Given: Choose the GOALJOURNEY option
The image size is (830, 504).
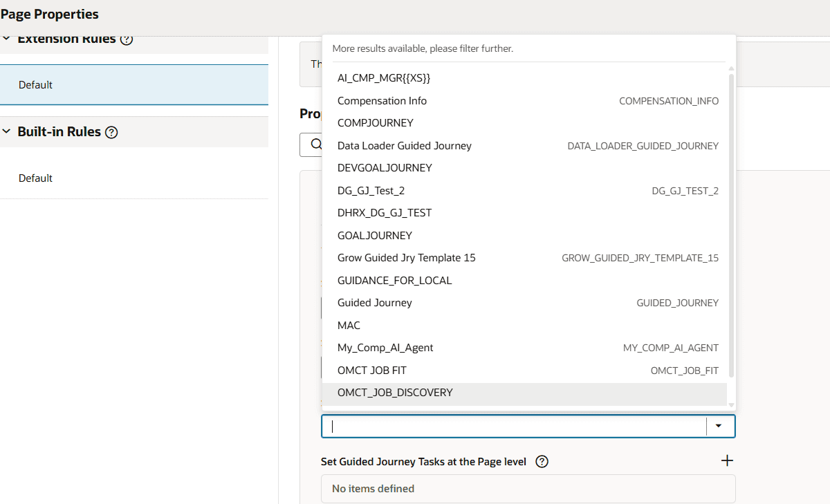Looking at the screenshot, I should [374, 236].
